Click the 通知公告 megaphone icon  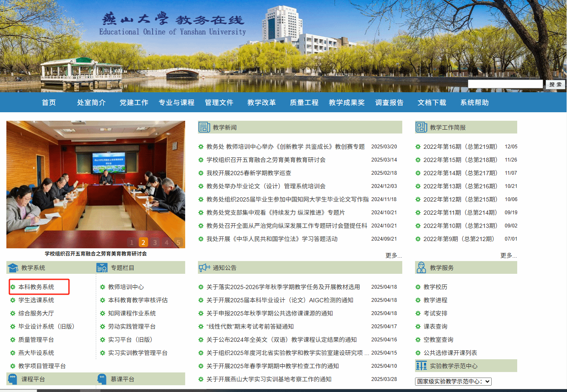pos(204,267)
